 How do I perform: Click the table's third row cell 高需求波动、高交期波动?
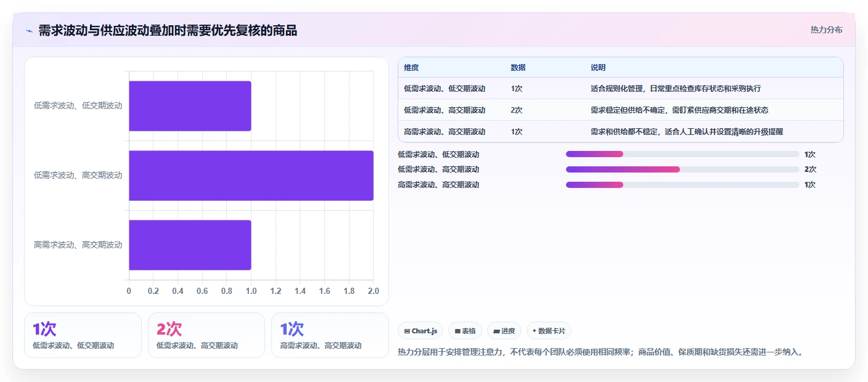[x=444, y=132]
